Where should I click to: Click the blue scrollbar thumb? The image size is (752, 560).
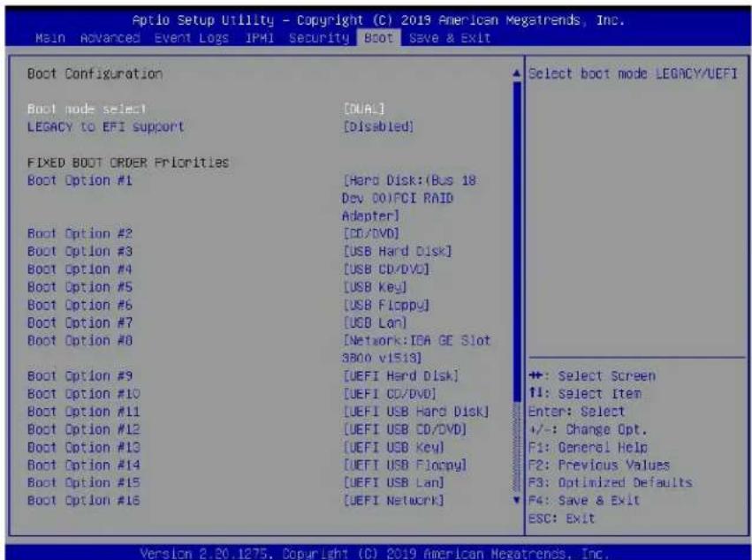pos(517,241)
